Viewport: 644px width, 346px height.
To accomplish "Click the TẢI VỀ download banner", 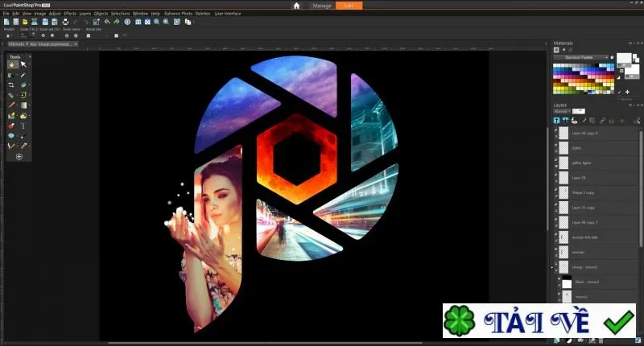I will (x=539, y=320).
